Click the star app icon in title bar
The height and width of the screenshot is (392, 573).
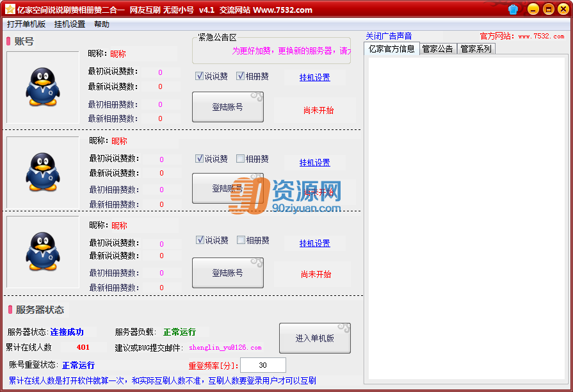click(10, 9)
